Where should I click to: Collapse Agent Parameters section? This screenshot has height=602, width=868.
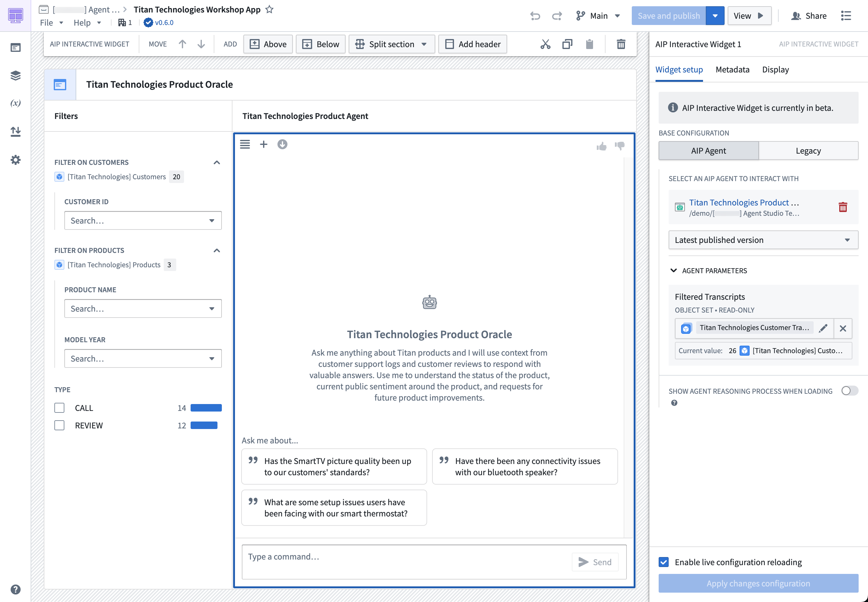click(x=673, y=270)
